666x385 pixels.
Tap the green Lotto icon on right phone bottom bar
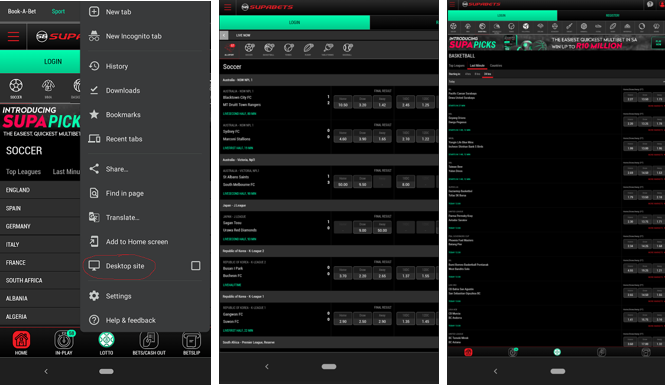[x=557, y=352]
